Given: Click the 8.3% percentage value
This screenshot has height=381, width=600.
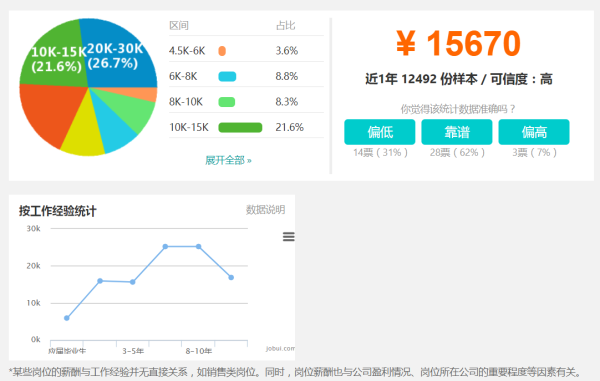Looking at the screenshot, I should [x=287, y=102].
